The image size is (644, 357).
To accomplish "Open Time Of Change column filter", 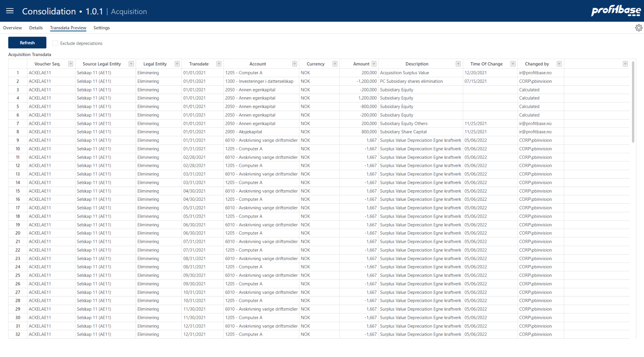I will pos(513,64).
